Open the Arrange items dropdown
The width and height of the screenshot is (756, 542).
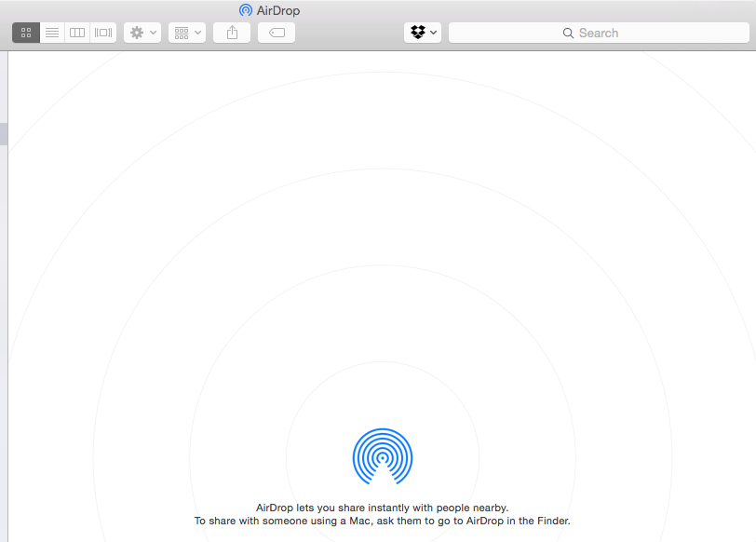(187, 33)
